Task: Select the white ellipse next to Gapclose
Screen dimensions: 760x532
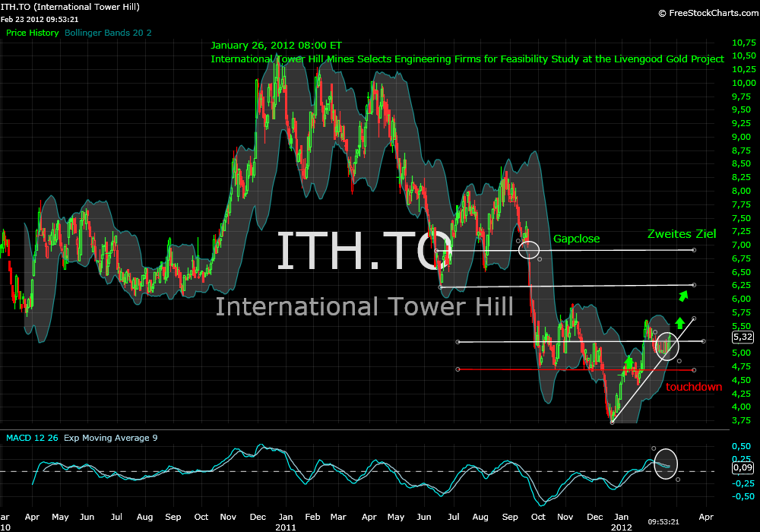Action: click(x=529, y=250)
